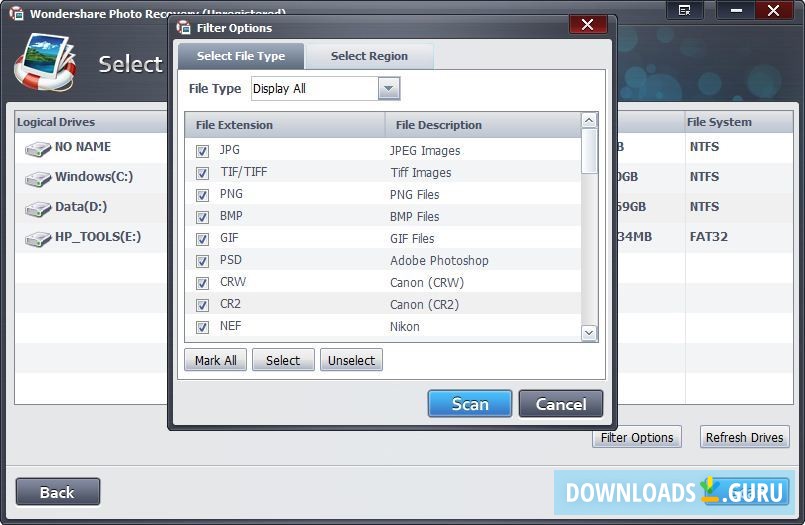Toggle the NEF Nikon checkbox

point(202,327)
